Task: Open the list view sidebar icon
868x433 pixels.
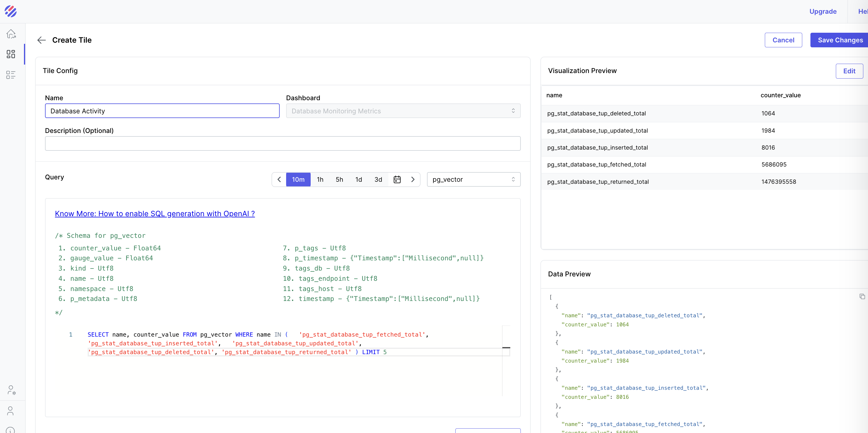Action: coord(11,75)
